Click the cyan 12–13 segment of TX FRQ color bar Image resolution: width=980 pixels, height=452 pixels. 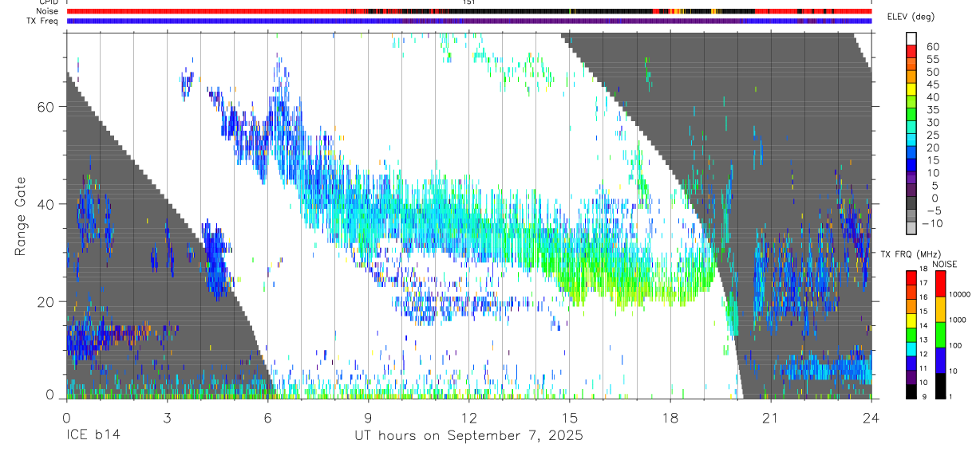[x=911, y=348]
